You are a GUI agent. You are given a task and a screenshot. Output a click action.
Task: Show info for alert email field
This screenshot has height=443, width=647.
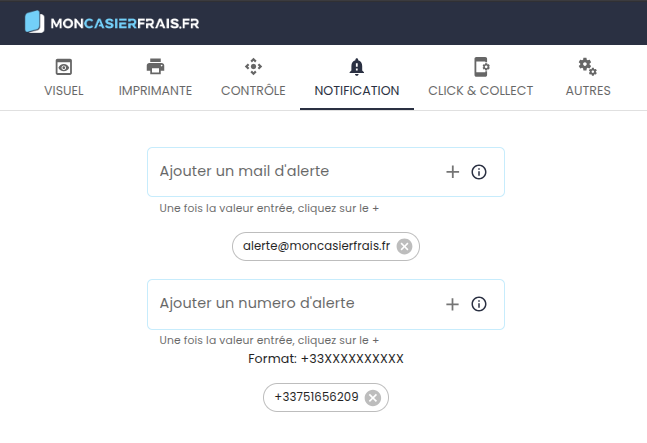coord(479,172)
